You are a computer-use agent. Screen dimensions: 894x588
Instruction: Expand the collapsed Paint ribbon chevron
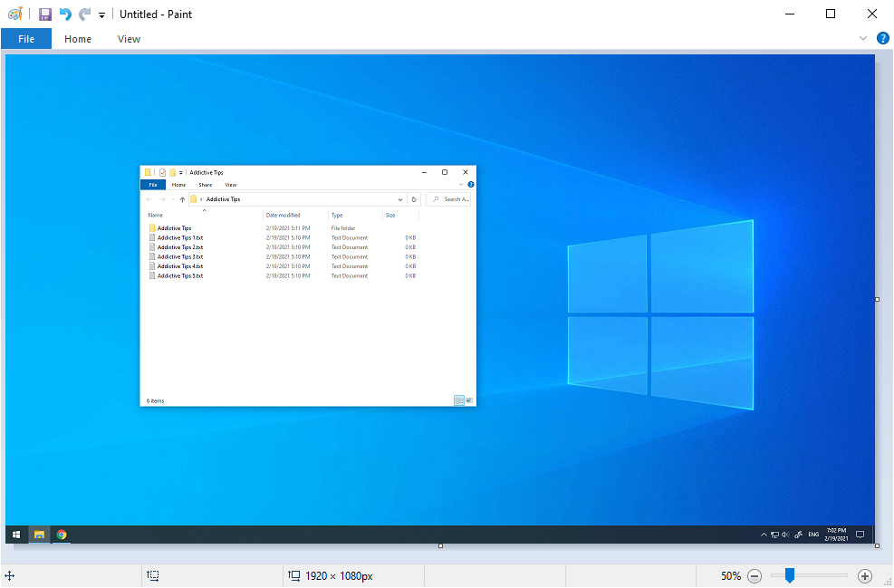click(862, 38)
